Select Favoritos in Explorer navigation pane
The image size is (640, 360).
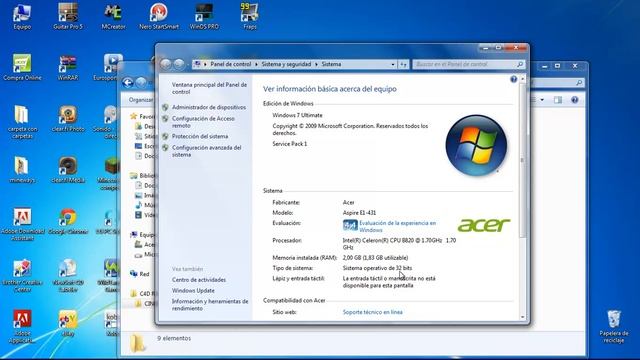pyautogui.click(x=147, y=117)
